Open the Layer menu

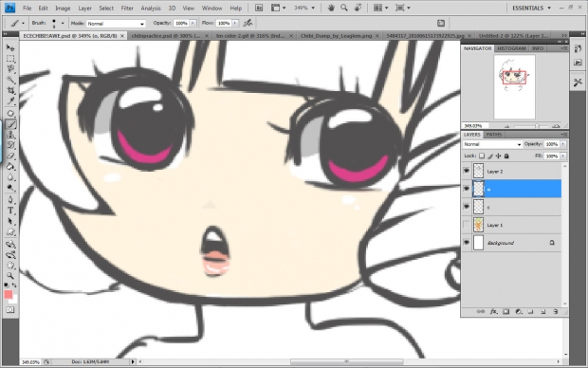[x=84, y=8]
